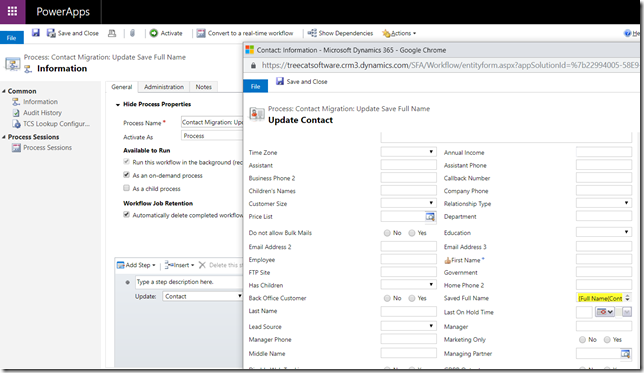
Task: Open the Add Step dropdown
Action: [136, 265]
